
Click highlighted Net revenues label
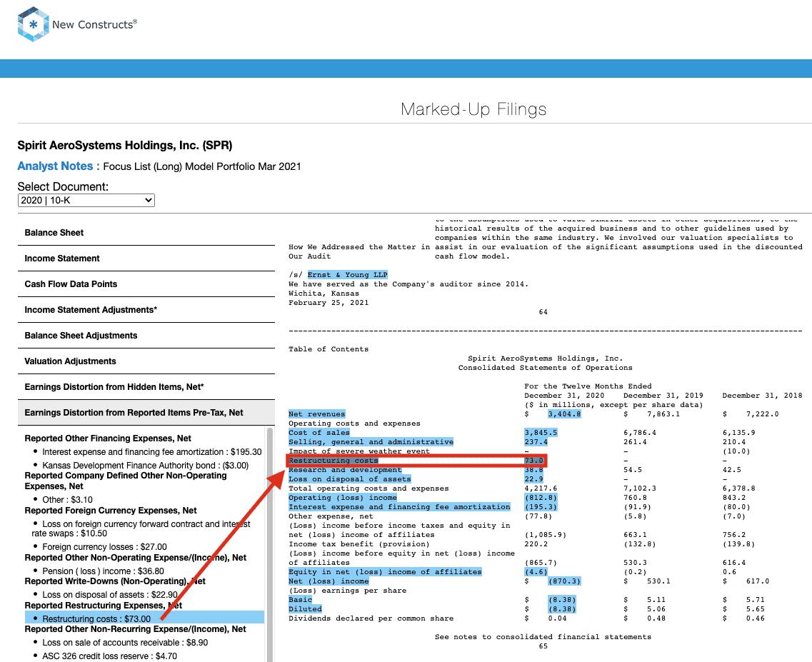coord(316,414)
